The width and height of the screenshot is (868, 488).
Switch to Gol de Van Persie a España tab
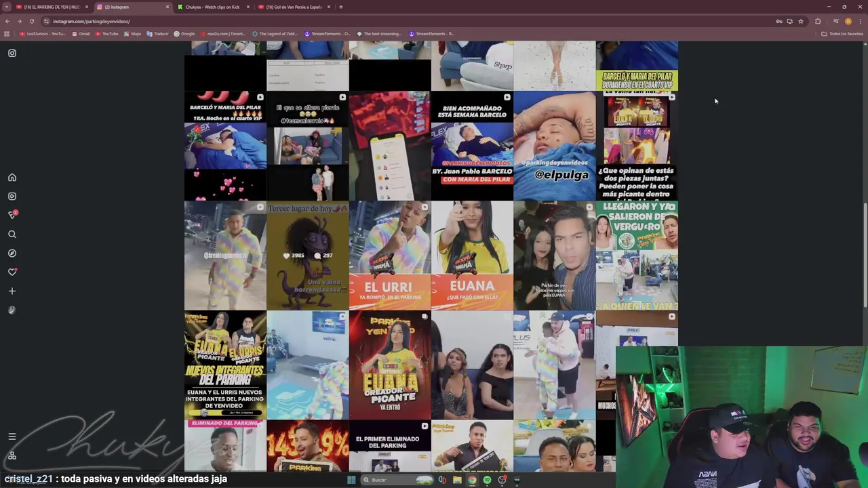(x=294, y=7)
